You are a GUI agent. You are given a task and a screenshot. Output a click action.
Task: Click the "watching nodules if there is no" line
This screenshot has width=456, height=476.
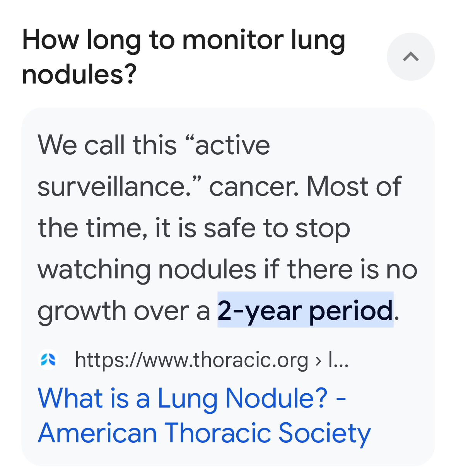[x=227, y=270]
